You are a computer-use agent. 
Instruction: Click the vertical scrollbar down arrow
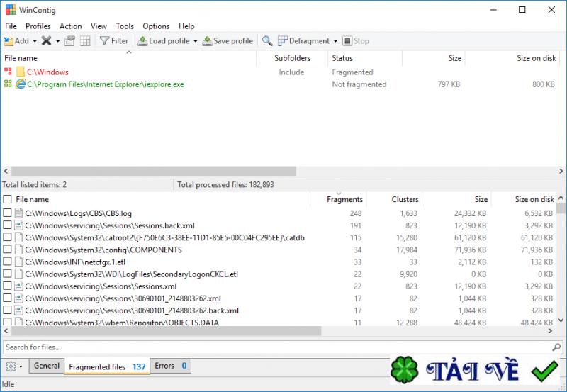click(561, 320)
